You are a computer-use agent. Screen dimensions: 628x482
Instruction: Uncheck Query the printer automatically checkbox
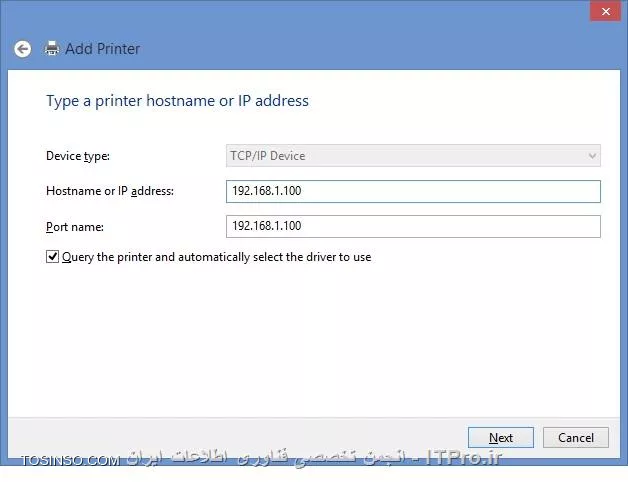click(x=52, y=256)
